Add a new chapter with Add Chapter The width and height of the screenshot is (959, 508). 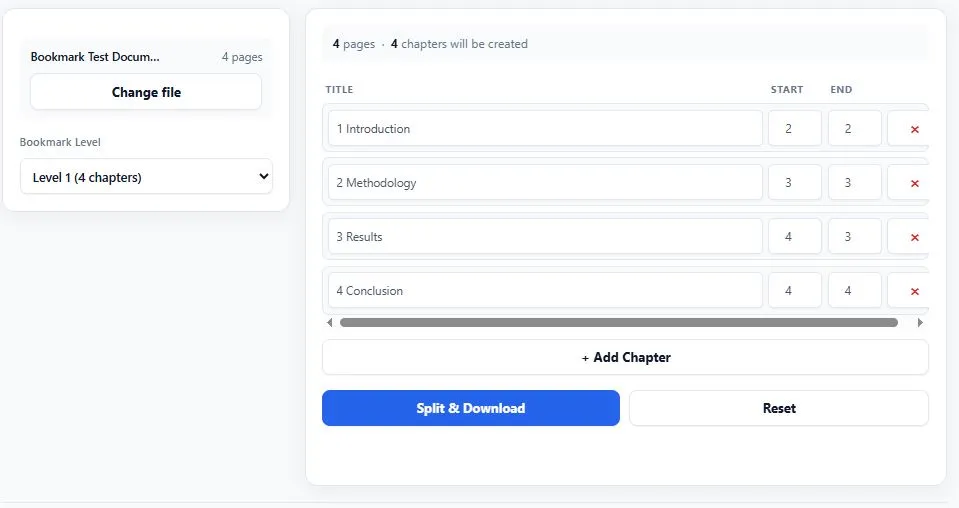[x=625, y=357]
